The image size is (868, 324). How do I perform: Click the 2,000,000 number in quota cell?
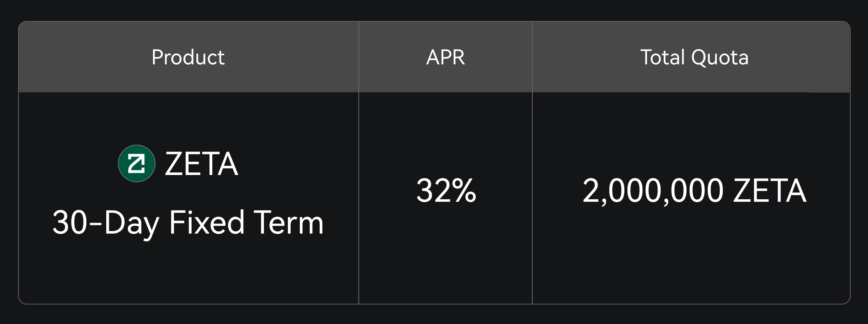[653, 191]
